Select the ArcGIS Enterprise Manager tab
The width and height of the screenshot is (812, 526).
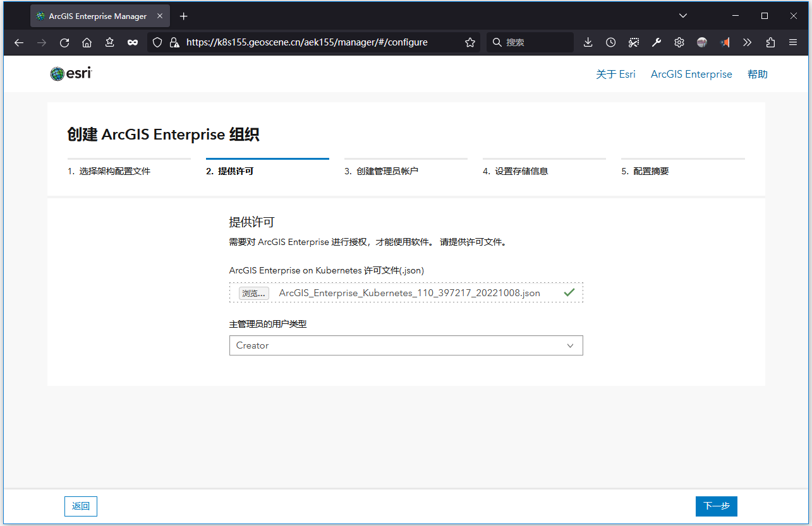coord(100,16)
